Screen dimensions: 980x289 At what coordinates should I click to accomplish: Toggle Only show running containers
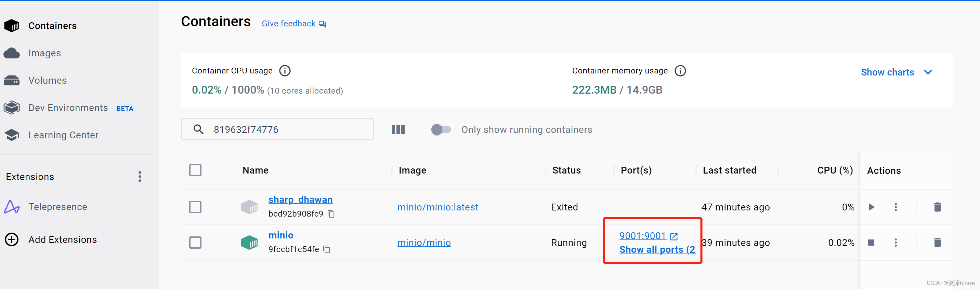click(x=441, y=129)
